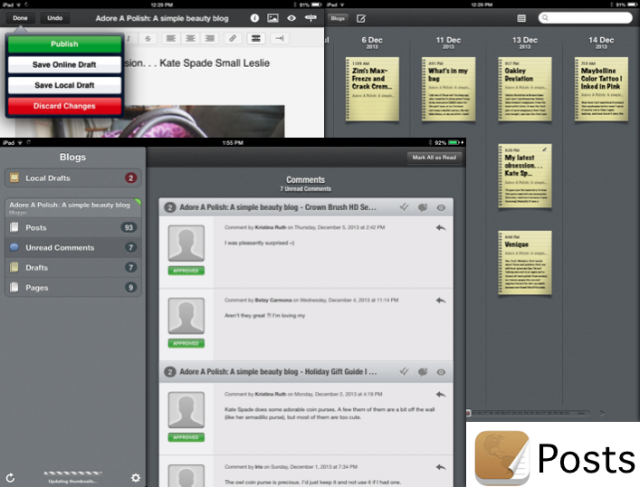Image resolution: width=640 pixels, height=488 pixels.
Task: Click the Undo button
Action: coord(55,18)
